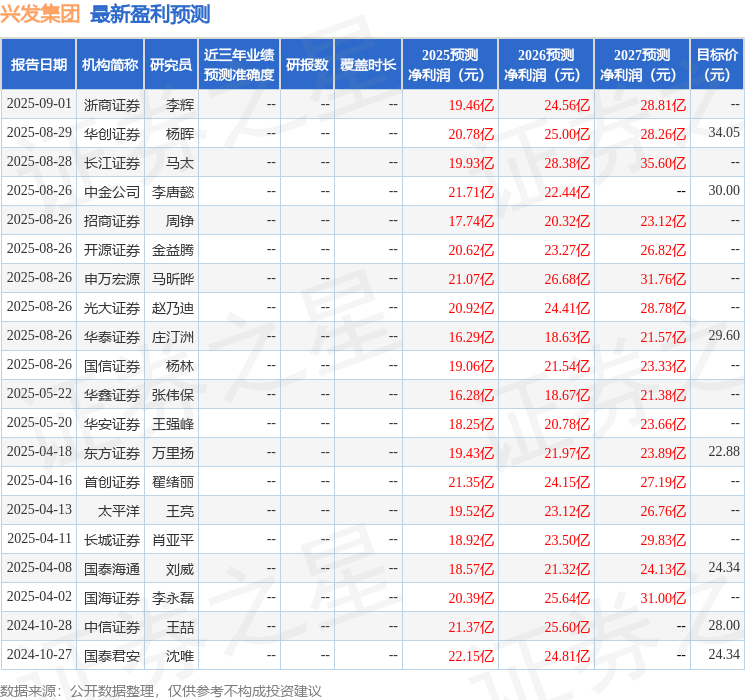Click the 2026预测净利润 column header
The height and width of the screenshot is (700, 745).
coord(545,64)
